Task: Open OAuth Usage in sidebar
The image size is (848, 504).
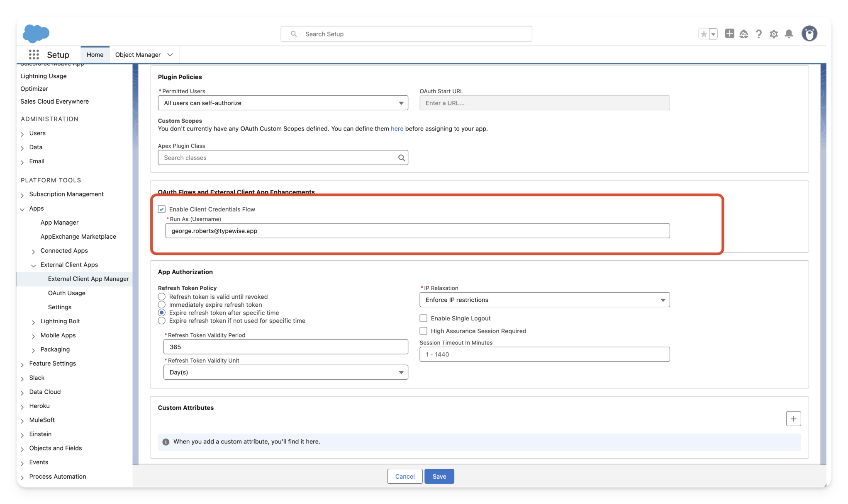Action: tap(66, 293)
